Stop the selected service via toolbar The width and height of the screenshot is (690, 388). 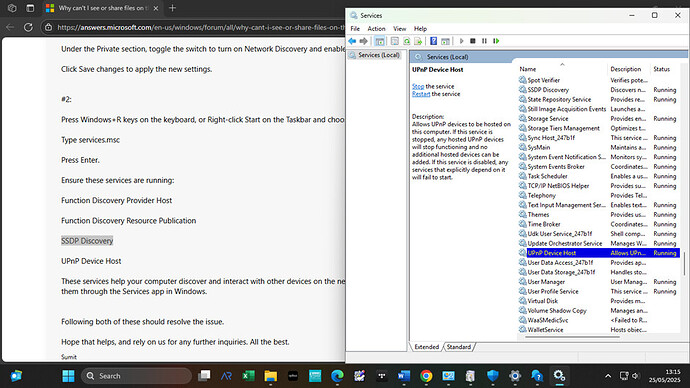coord(473,41)
